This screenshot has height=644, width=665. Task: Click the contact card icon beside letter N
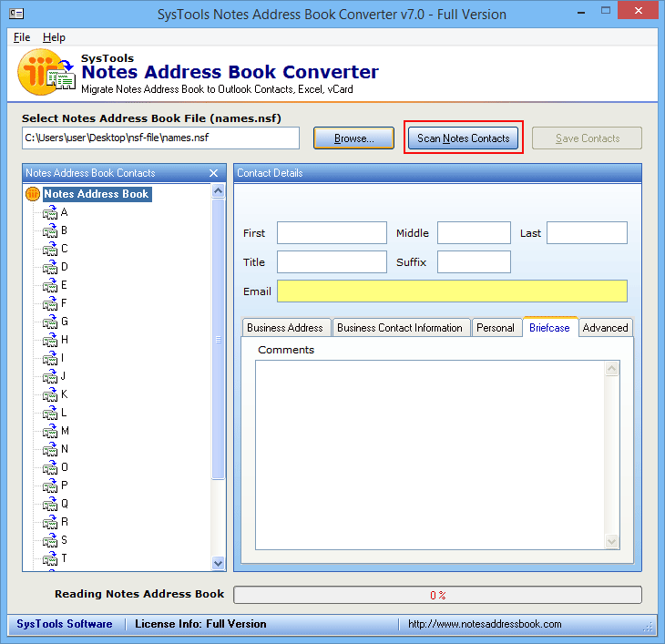[50, 449]
